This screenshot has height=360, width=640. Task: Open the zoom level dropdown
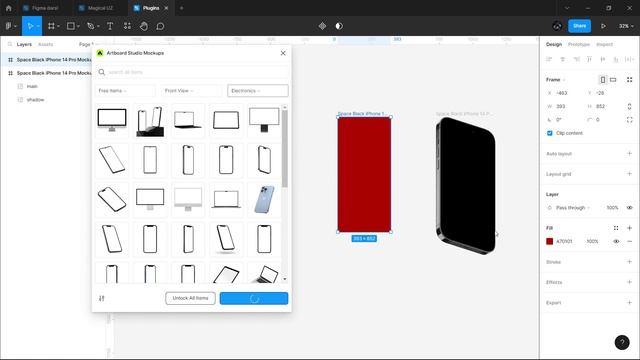pyautogui.click(x=626, y=26)
